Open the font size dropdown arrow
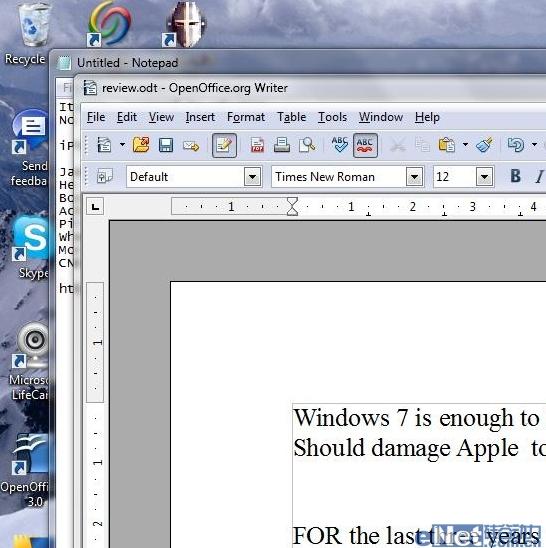The image size is (546, 548). [485, 177]
